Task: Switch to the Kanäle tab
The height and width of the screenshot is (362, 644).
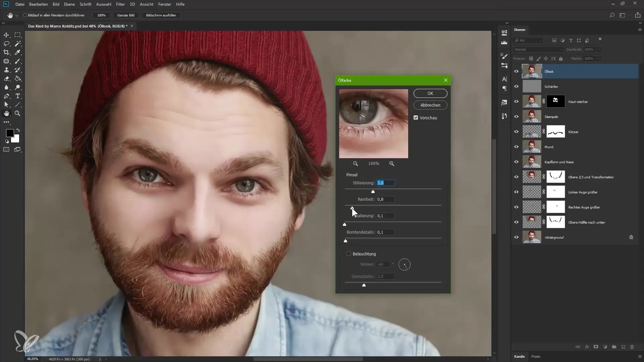Action: coord(519,356)
